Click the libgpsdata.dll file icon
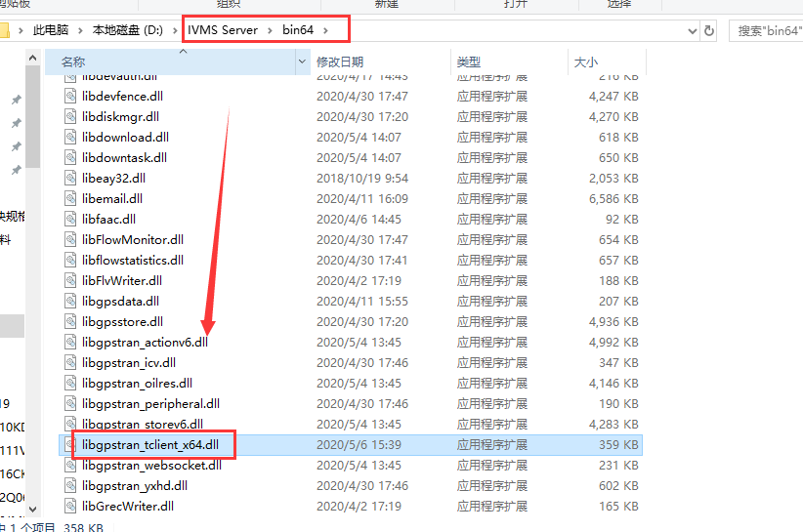This screenshot has height=532, width=803. (70, 301)
